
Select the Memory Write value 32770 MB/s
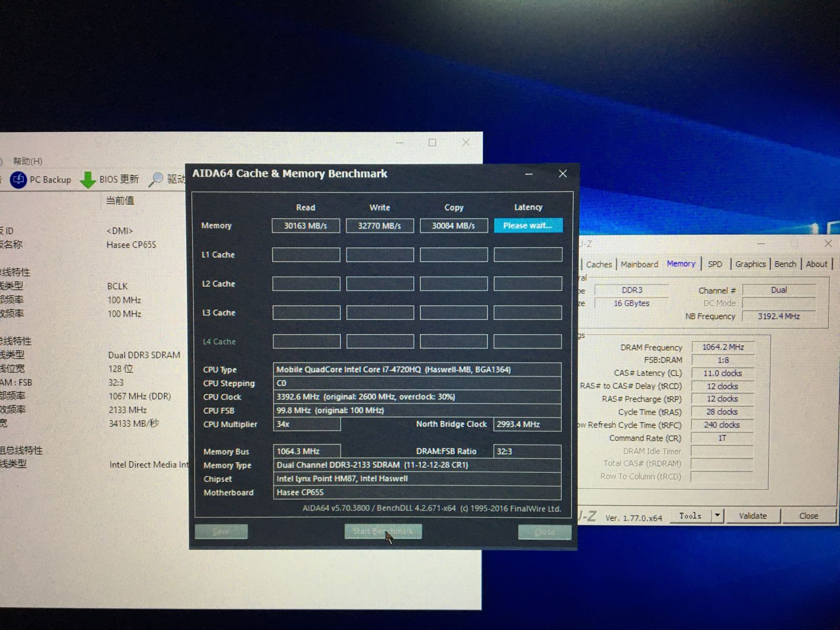point(380,225)
